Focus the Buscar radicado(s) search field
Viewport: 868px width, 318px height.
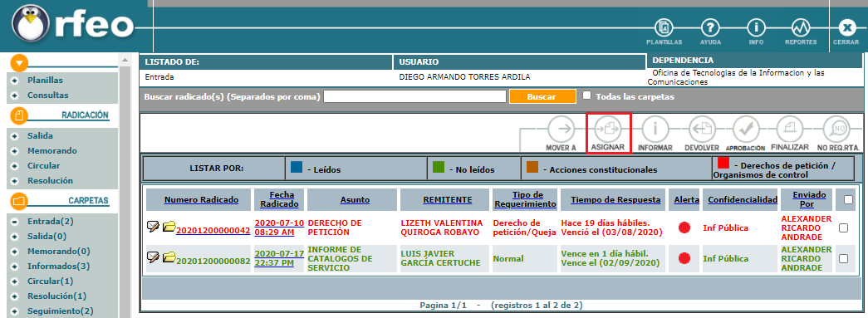click(415, 96)
